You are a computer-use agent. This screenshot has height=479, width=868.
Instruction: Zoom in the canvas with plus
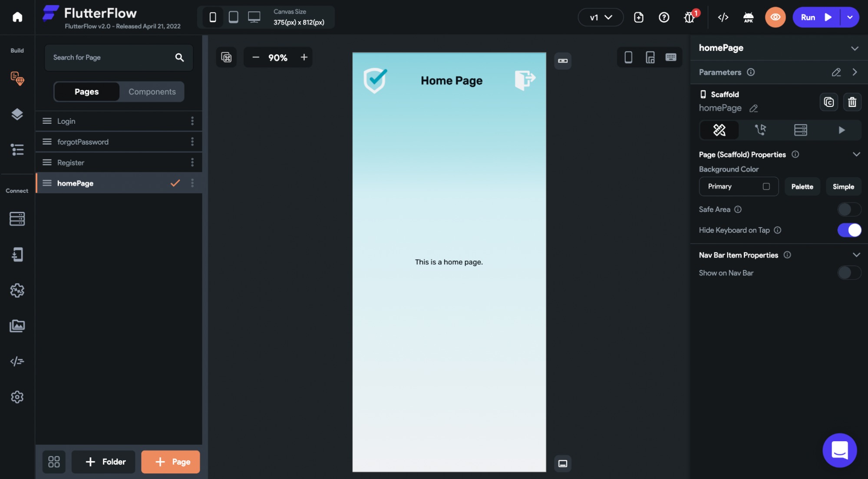coord(304,57)
